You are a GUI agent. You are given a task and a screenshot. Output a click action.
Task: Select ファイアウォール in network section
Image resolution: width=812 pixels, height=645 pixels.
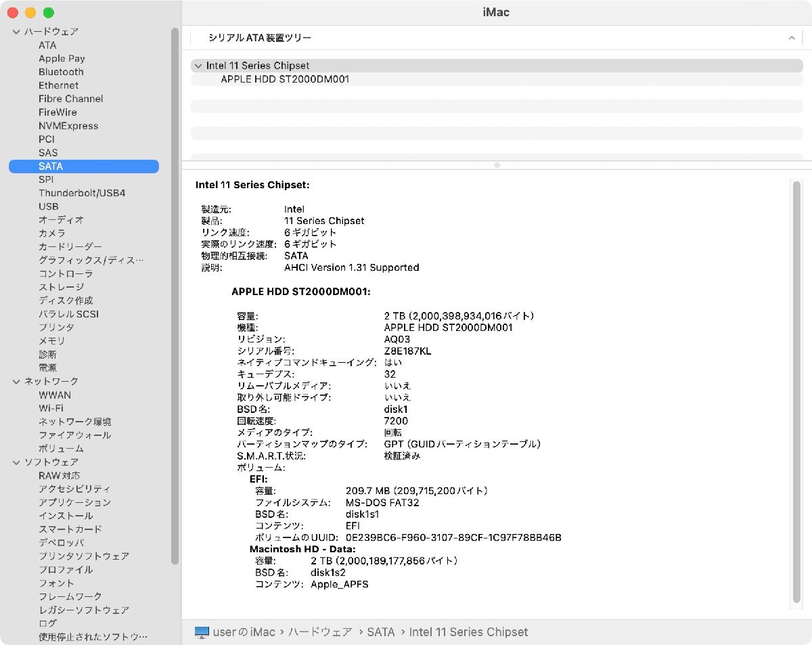(x=74, y=435)
